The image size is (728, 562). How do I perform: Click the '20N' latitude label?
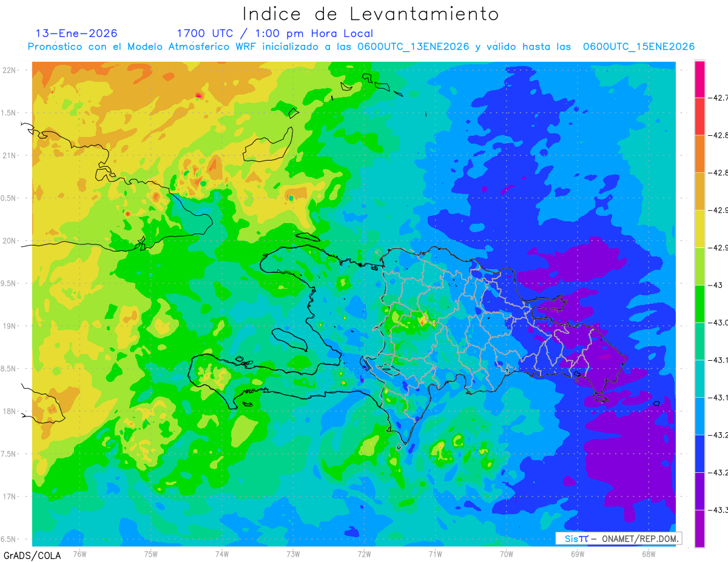pos(9,241)
